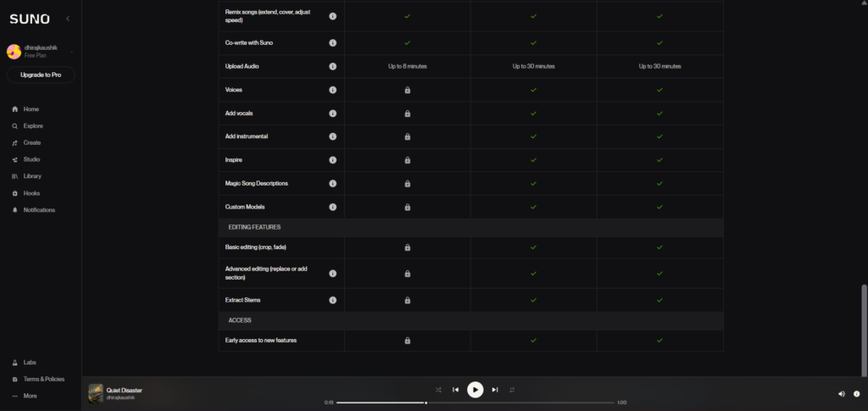Click the Notifications bell icon
The height and width of the screenshot is (411, 868).
15,210
